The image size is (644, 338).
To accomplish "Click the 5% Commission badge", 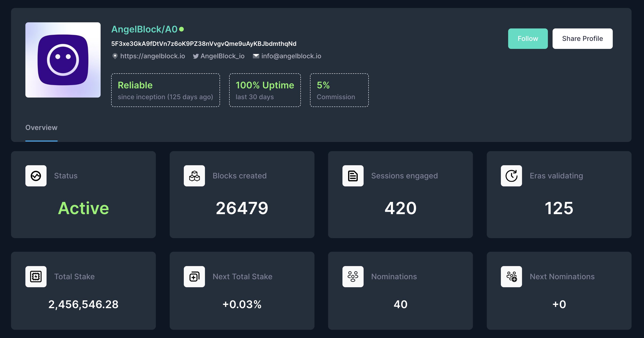I will click(339, 90).
